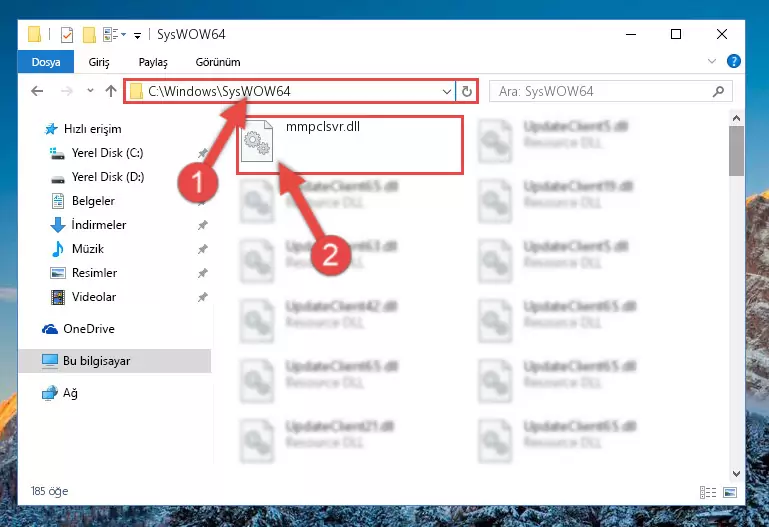Click the 185 öğe status text
The image size is (769, 527).
pyautogui.click(x=50, y=491)
